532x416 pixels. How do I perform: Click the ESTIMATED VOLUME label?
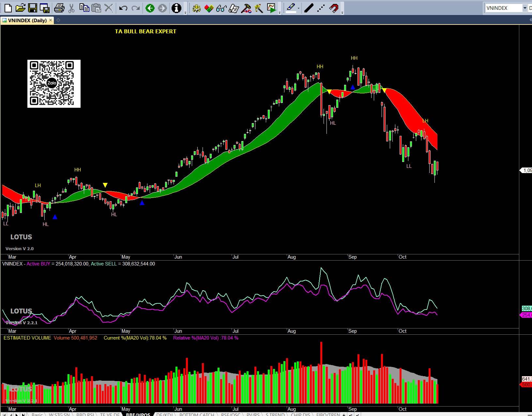27,338
